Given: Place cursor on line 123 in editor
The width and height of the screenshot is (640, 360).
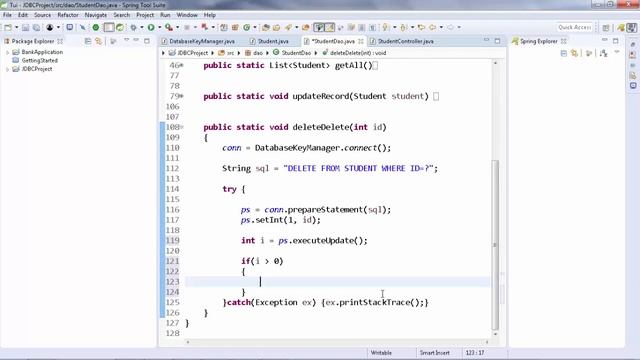Looking at the screenshot, I should point(337,282).
